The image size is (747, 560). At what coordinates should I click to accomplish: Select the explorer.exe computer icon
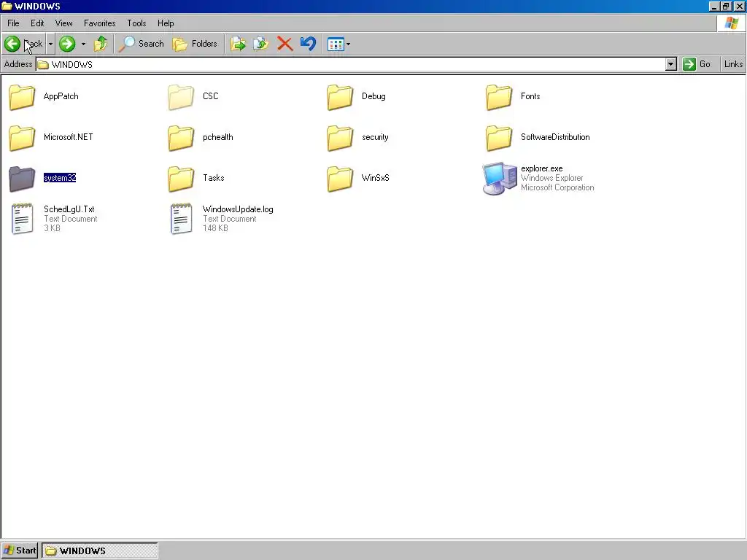point(499,179)
